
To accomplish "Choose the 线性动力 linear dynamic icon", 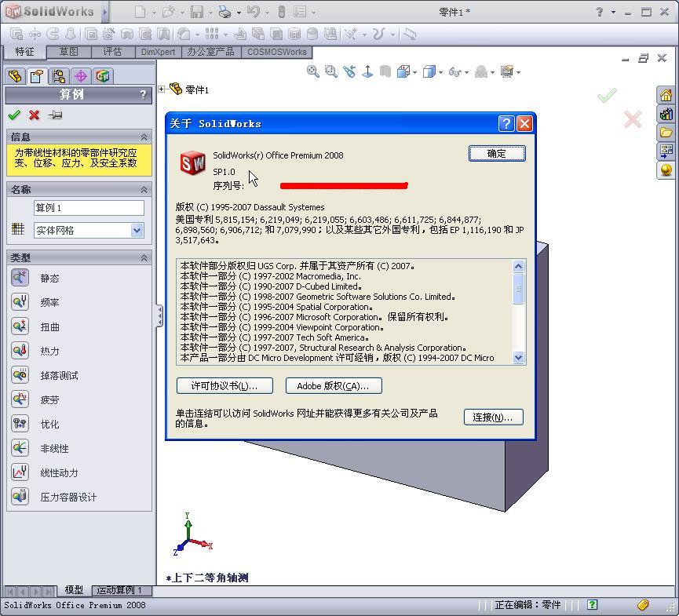I will [20, 472].
